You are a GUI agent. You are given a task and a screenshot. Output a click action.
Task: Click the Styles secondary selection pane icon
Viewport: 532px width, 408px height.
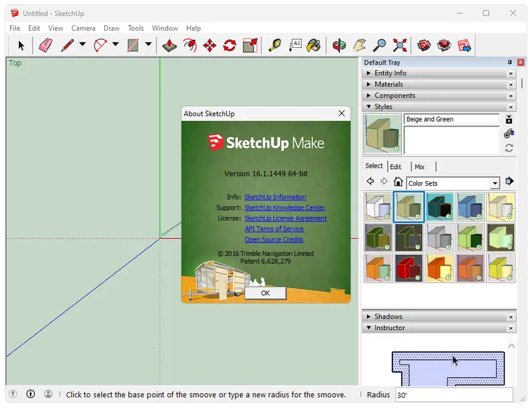(x=509, y=119)
